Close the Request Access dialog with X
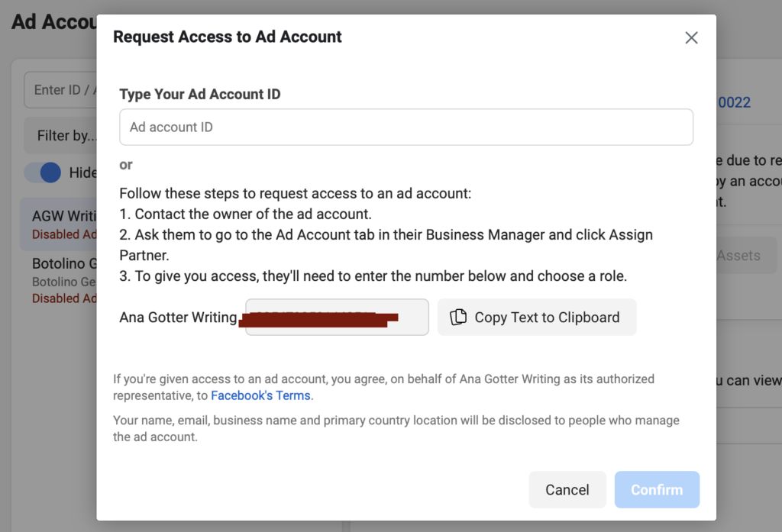 point(691,37)
